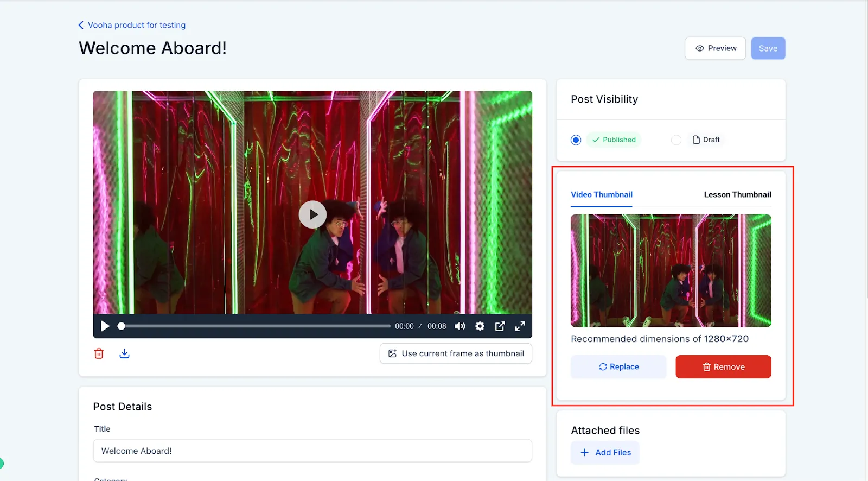The image size is (868, 481).
Task: Enter fullscreen using the expand arrows icon
Action: click(x=520, y=326)
